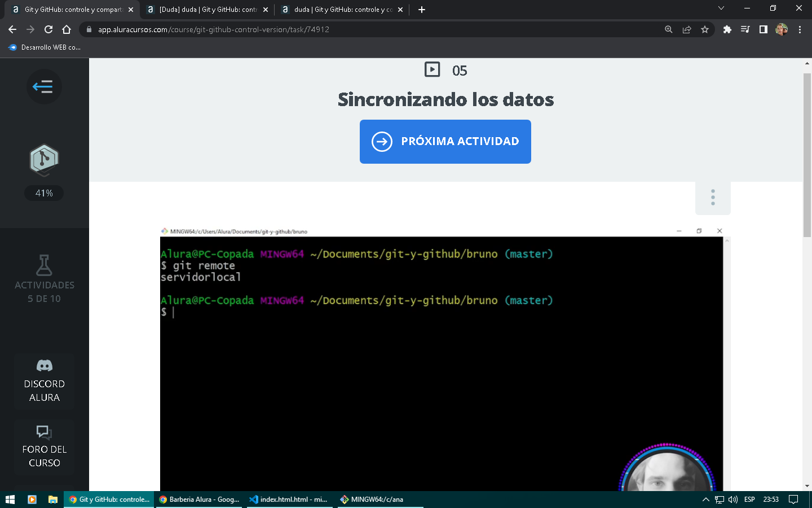Select 'Git y GitHub: controle...' taskbar window
This screenshot has width=812, height=508.
109,500
